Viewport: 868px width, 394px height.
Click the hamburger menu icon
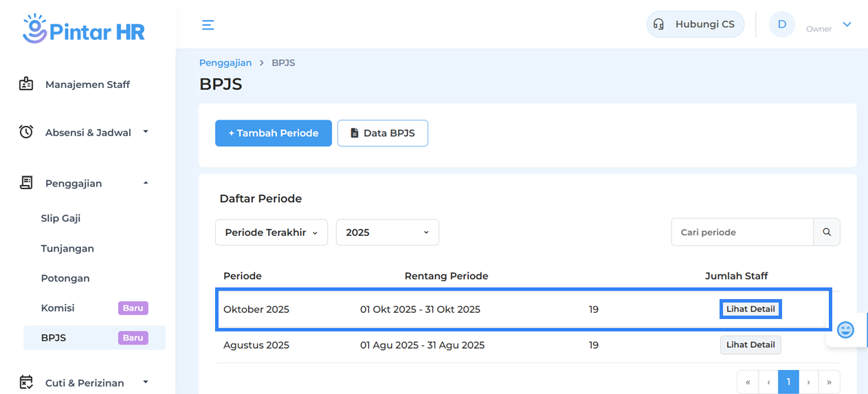208,25
